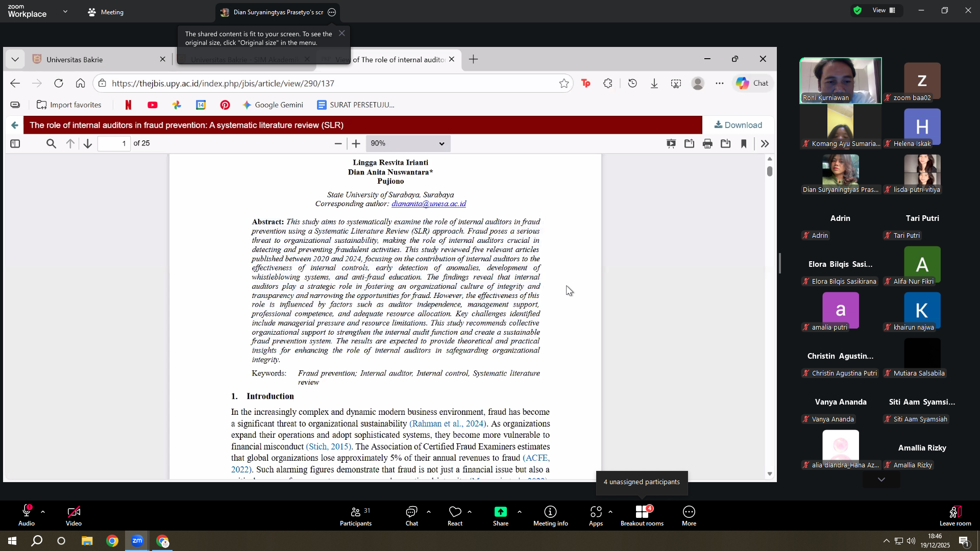Show more participants with down chevron
Screen dimensions: 980x551
point(881,480)
